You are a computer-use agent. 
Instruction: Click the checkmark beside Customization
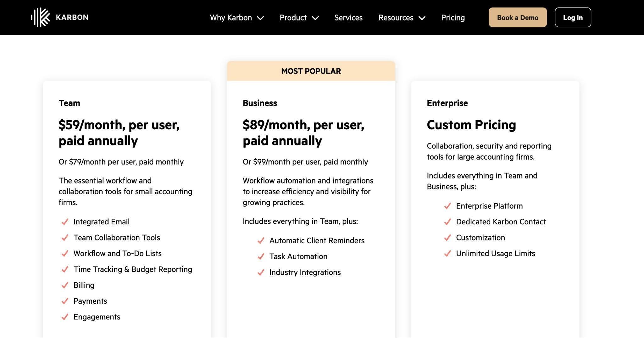tap(447, 238)
